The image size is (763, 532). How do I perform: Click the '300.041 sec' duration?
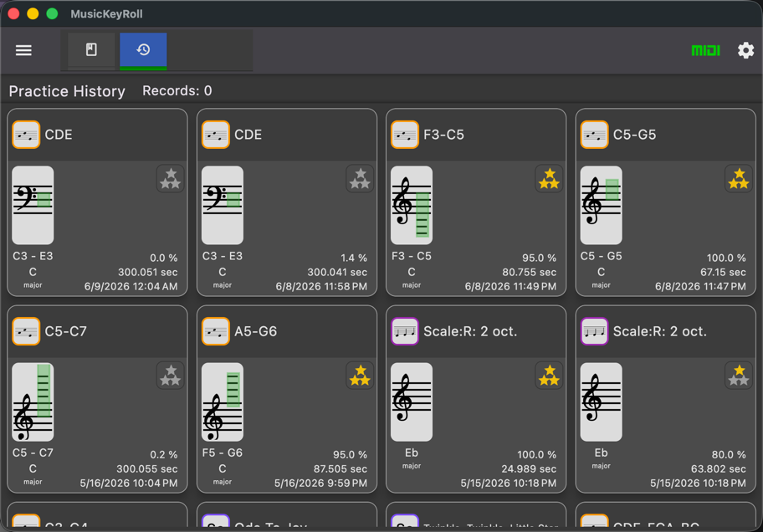click(337, 272)
